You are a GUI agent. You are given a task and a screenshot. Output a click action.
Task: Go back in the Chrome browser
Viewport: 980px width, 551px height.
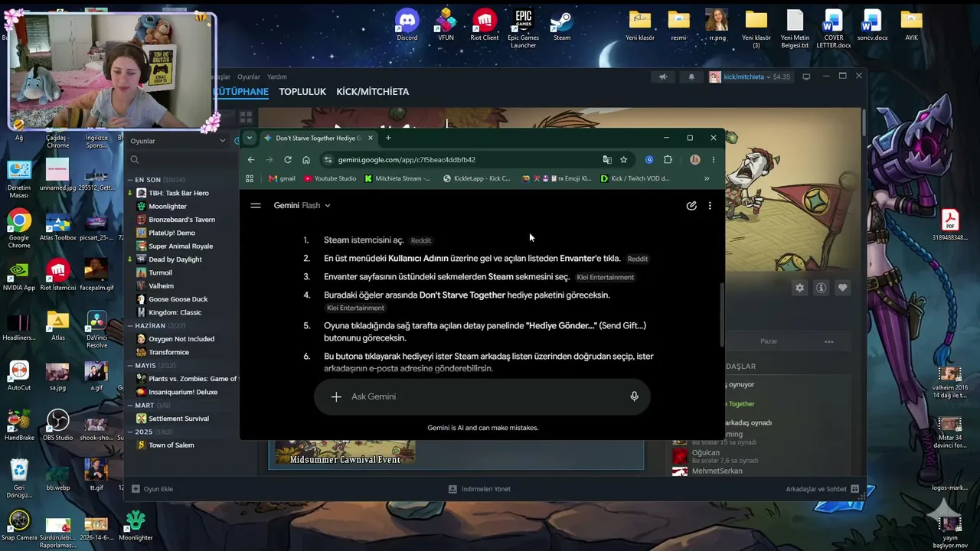[x=251, y=160]
